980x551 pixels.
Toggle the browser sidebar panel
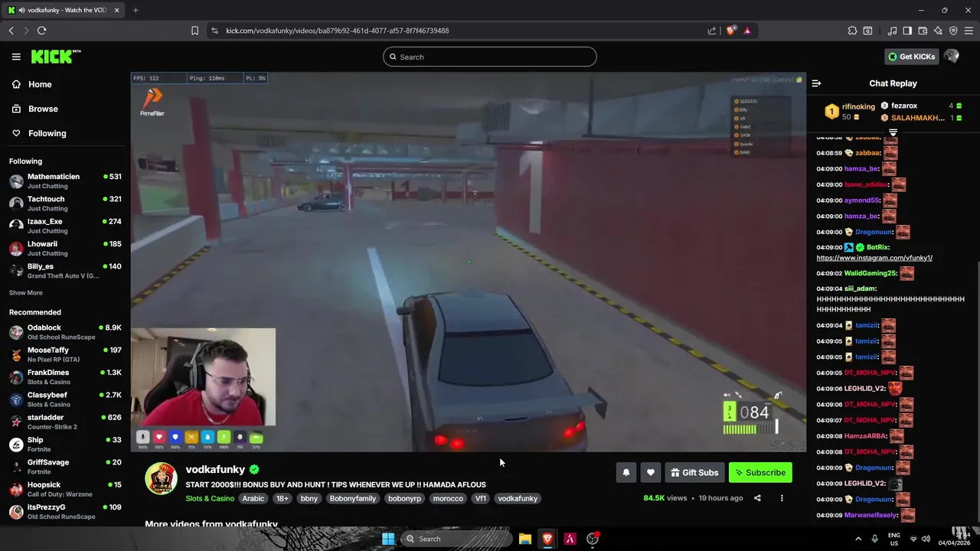point(907,31)
